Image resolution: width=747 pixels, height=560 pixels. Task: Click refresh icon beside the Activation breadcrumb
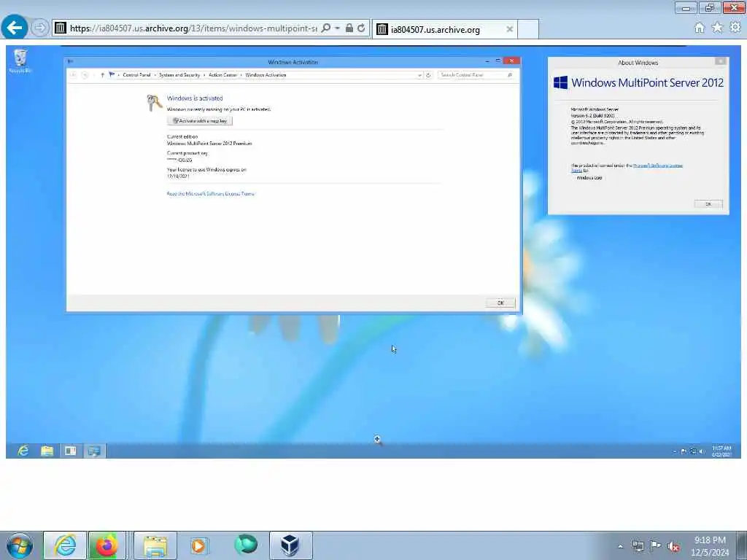pos(428,75)
